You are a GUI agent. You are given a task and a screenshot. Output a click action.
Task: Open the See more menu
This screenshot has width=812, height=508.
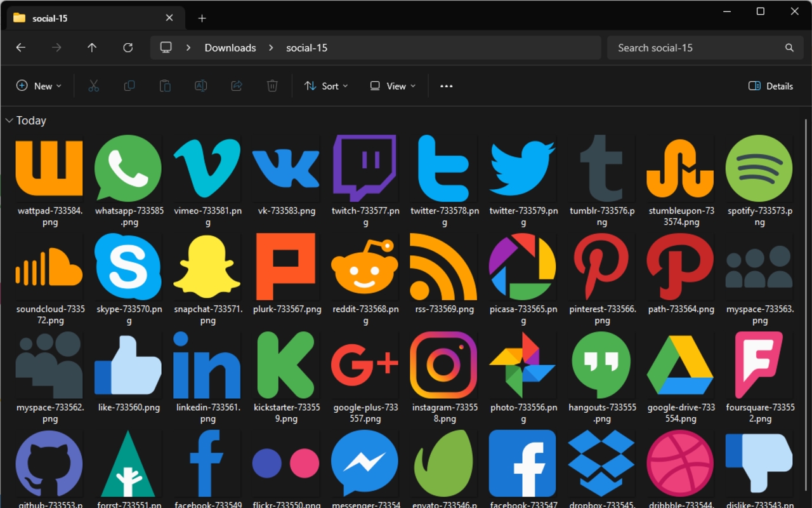(446, 85)
